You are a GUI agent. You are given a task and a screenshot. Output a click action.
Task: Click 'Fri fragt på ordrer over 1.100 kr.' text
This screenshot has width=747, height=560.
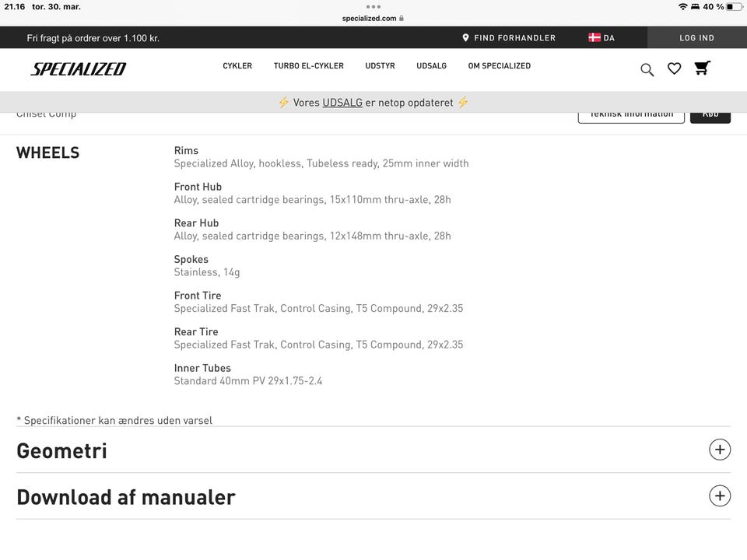point(93,38)
